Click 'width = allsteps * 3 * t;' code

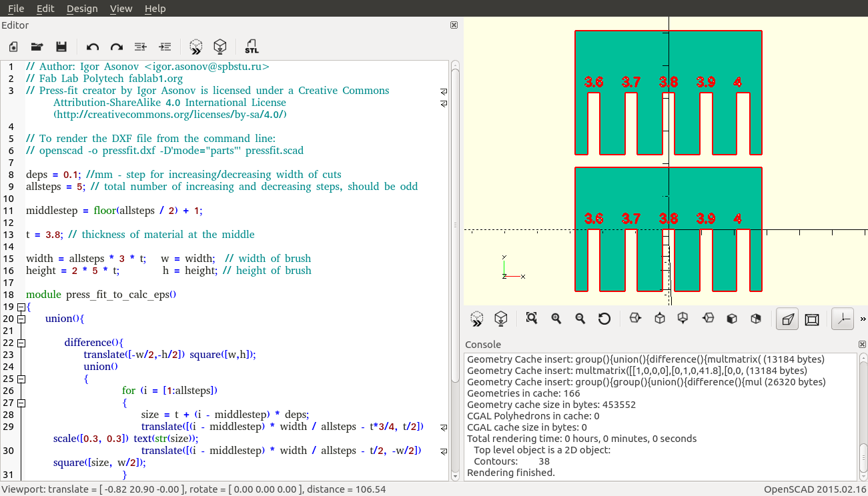tap(86, 259)
